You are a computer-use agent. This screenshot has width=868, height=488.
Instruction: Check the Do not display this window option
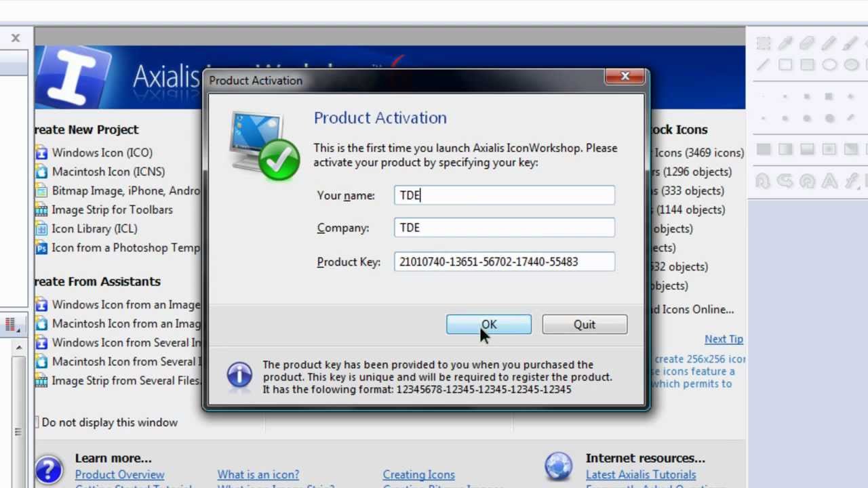(x=36, y=422)
